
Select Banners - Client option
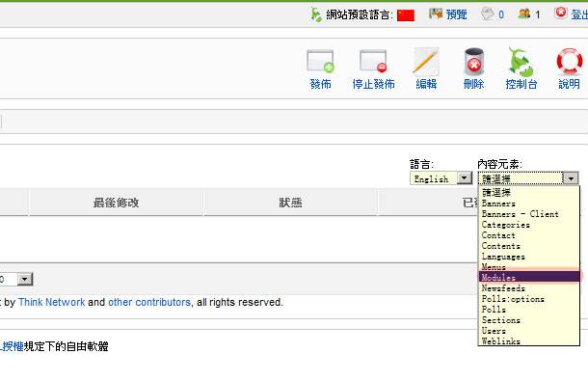click(529, 214)
